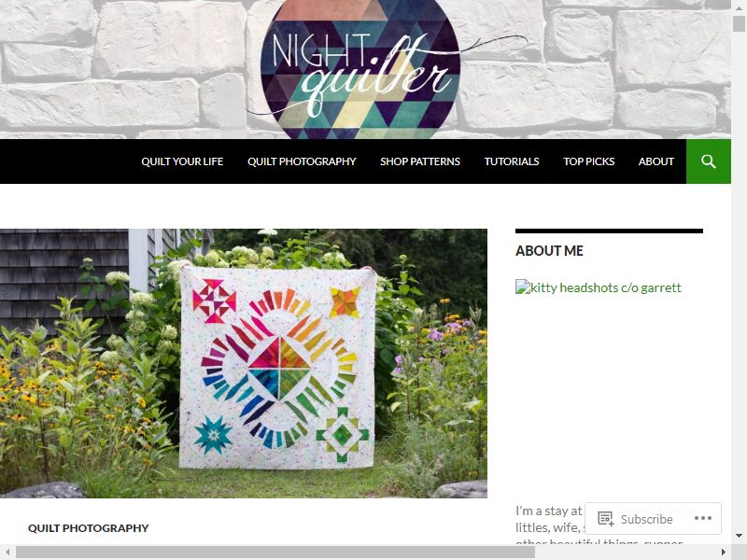
Task: Follow the kitty headshots c/o garrett link
Action: click(x=605, y=287)
